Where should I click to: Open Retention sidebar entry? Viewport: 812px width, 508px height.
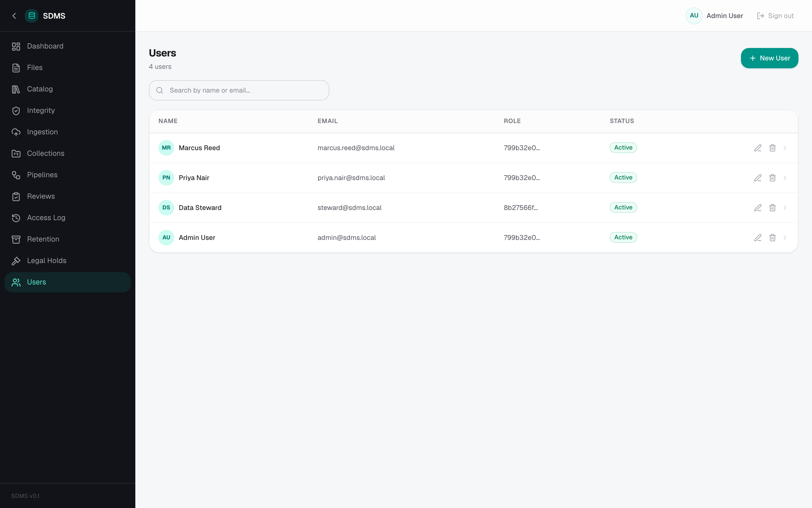tap(67, 240)
